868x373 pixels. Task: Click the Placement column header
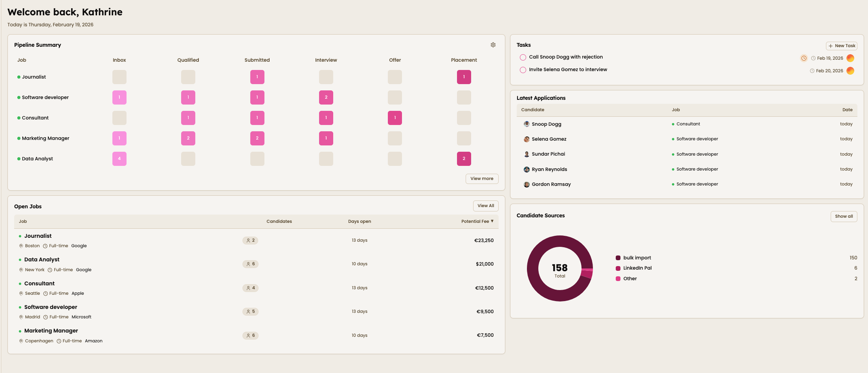pyautogui.click(x=464, y=60)
